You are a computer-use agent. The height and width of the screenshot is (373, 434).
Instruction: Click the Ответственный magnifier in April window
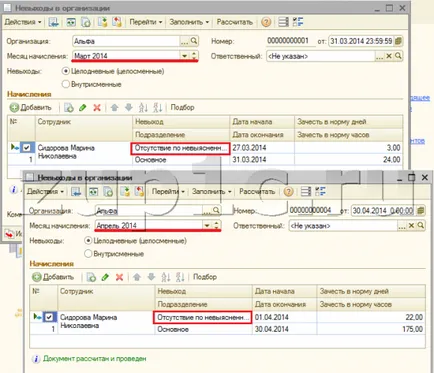click(421, 225)
